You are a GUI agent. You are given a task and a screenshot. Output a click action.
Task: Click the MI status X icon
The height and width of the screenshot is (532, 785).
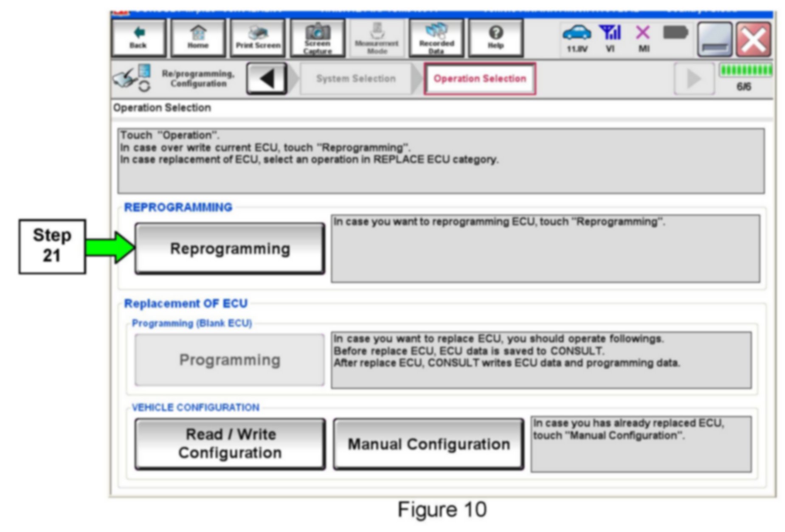click(x=643, y=34)
